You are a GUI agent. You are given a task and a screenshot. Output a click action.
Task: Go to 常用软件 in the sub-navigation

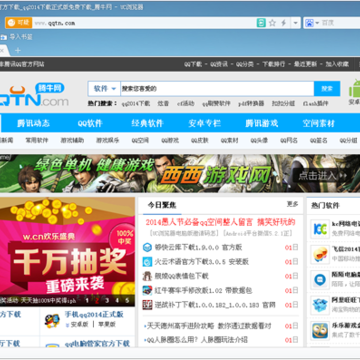point(37,140)
